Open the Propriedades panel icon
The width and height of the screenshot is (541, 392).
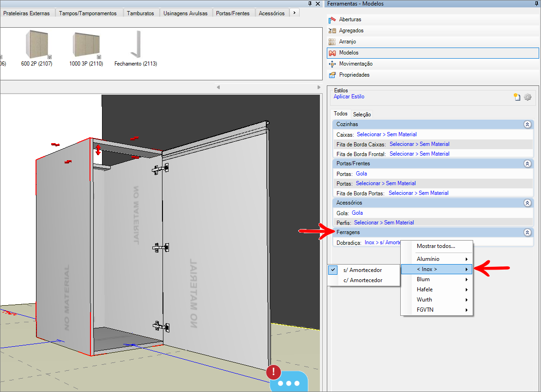click(332, 75)
